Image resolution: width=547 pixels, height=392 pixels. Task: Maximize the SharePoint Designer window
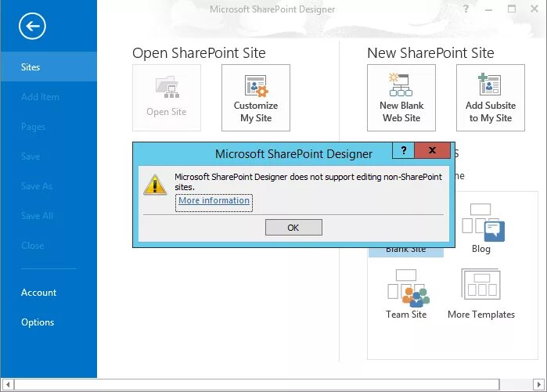512,9
